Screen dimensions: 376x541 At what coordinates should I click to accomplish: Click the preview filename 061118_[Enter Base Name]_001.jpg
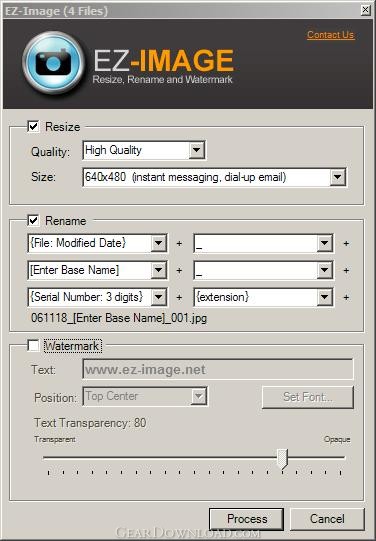(x=119, y=318)
